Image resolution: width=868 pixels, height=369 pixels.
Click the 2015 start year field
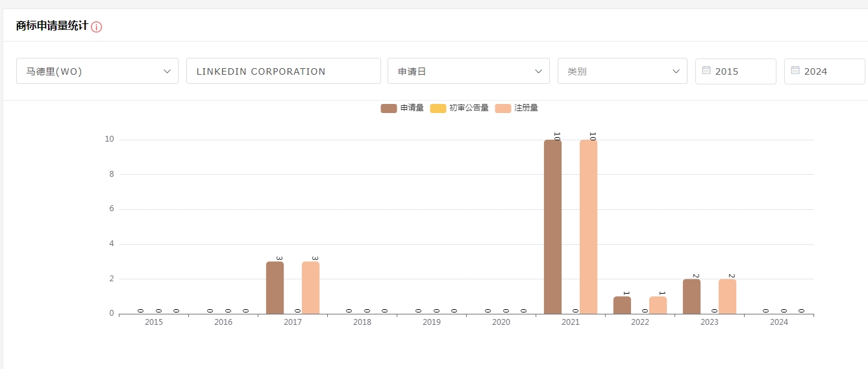(x=736, y=71)
